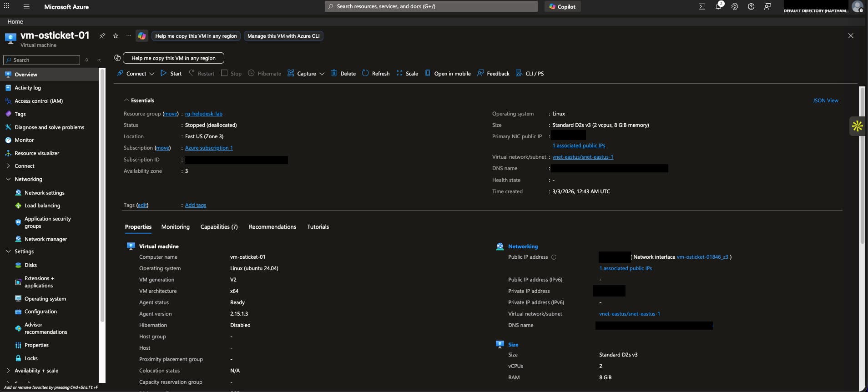868x392 pixels.
Task: Open the Connect dropdown in toolbar
Action: [136, 73]
